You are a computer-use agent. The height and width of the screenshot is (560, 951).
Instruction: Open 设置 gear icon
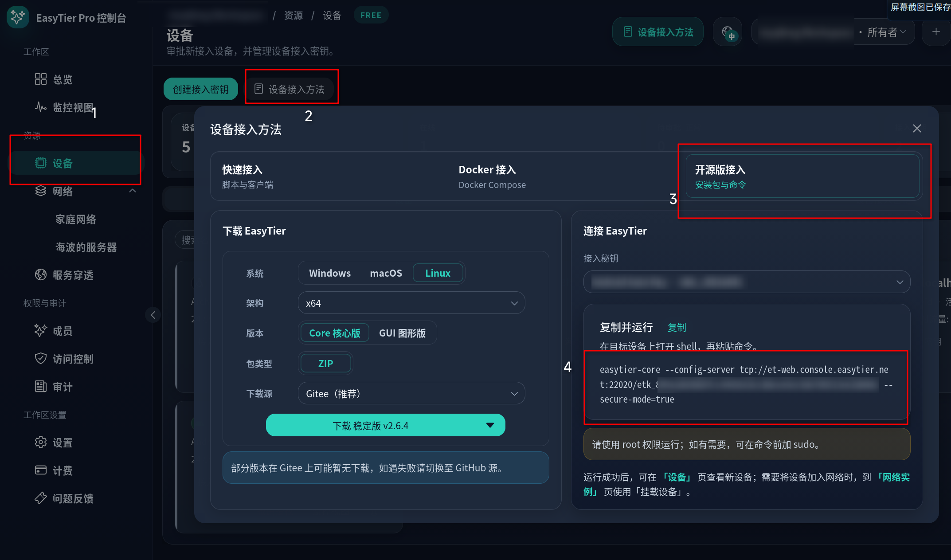(41, 443)
